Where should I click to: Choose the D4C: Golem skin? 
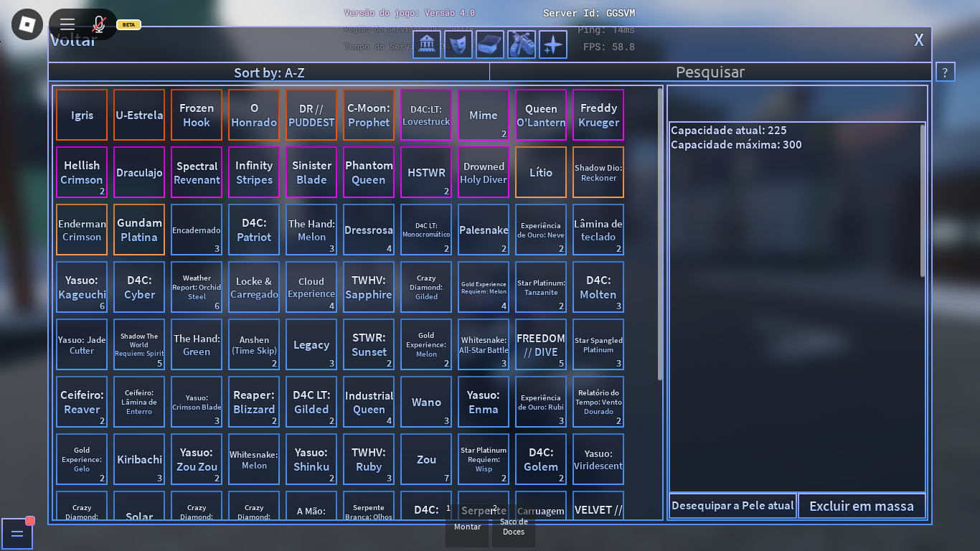click(x=541, y=459)
